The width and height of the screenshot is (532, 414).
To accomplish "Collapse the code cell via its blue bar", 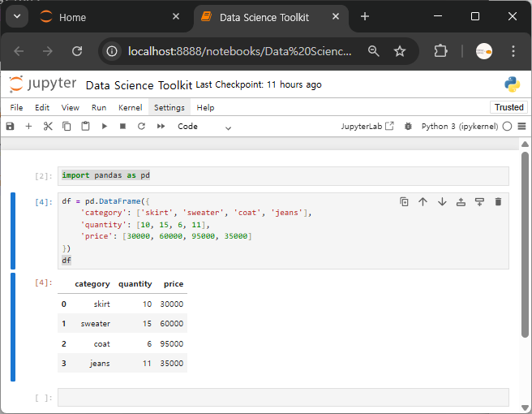I will (x=13, y=231).
